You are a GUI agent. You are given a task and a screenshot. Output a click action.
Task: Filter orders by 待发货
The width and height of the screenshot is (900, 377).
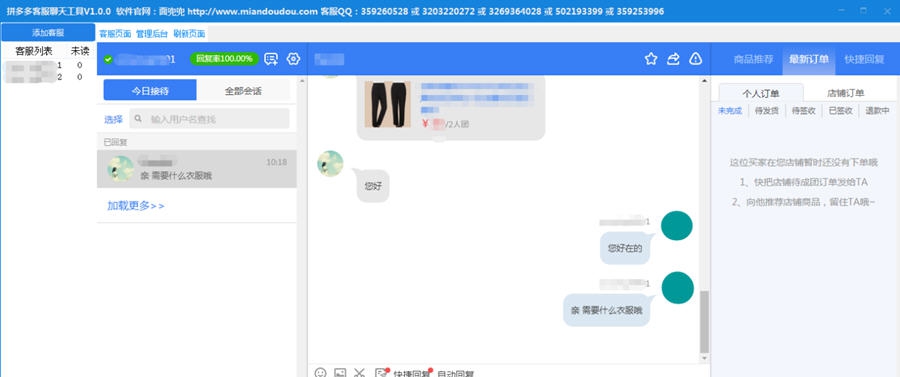coord(767,111)
